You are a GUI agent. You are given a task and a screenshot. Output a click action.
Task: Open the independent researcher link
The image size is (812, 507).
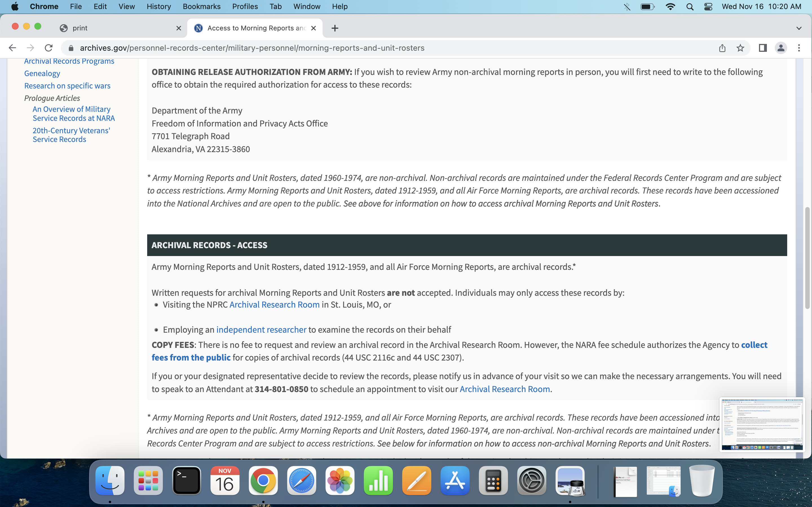[261, 330]
